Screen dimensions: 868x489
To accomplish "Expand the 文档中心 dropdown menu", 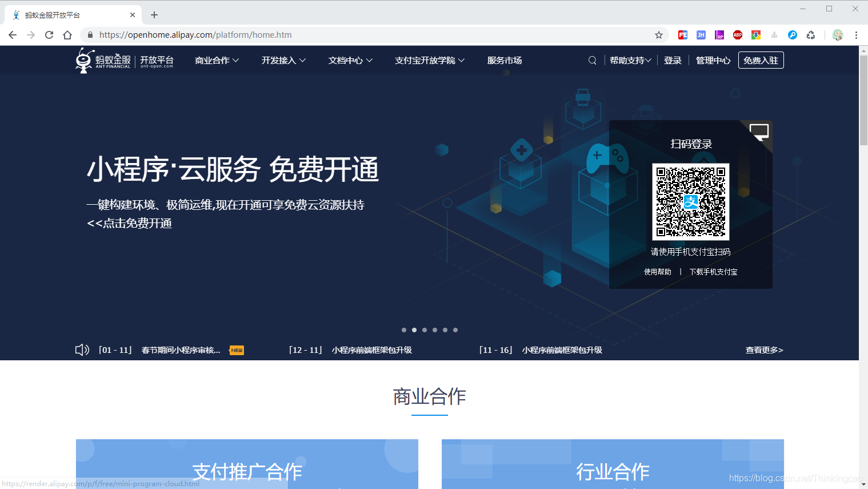I will click(x=351, y=60).
